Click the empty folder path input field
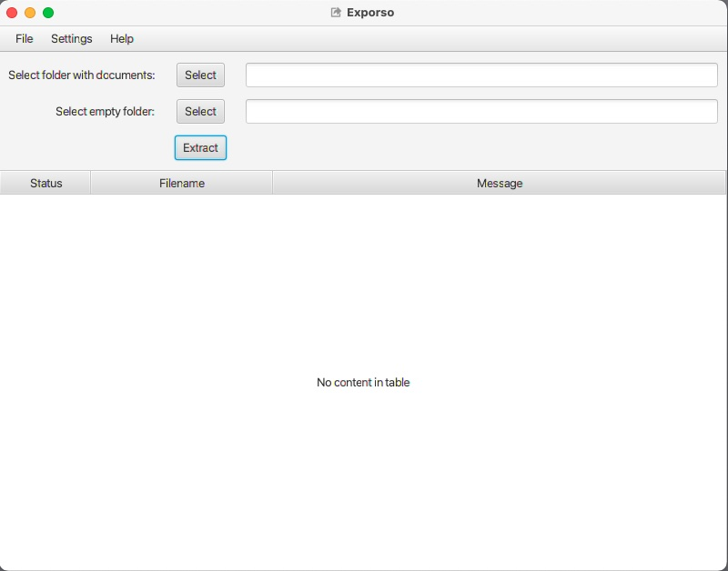 pos(481,111)
